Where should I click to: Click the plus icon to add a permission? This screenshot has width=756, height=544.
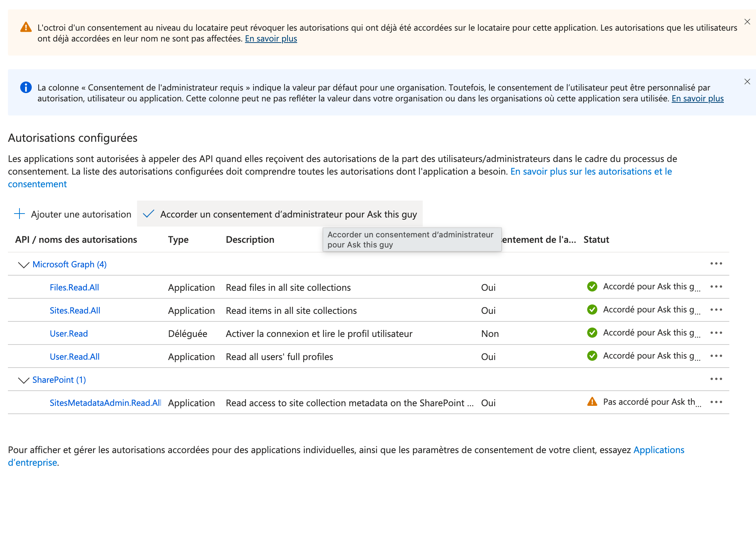(x=19, y=214)
